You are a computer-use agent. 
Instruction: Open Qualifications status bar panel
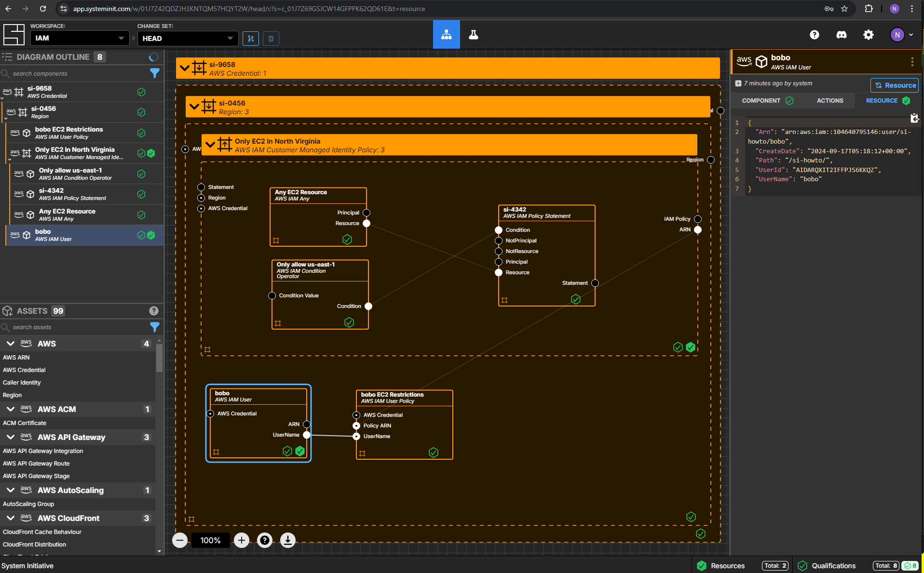click(858, 566)
